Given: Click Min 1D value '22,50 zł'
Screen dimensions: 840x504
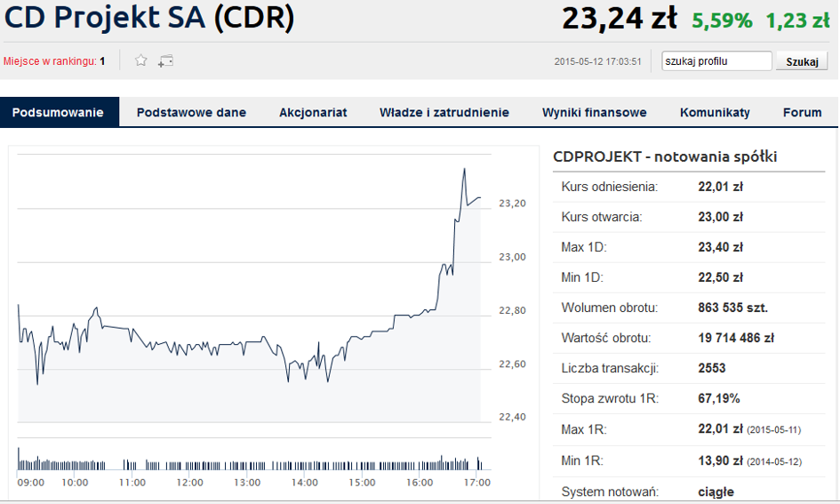Looking at the screenshot, I should [721, 277].
